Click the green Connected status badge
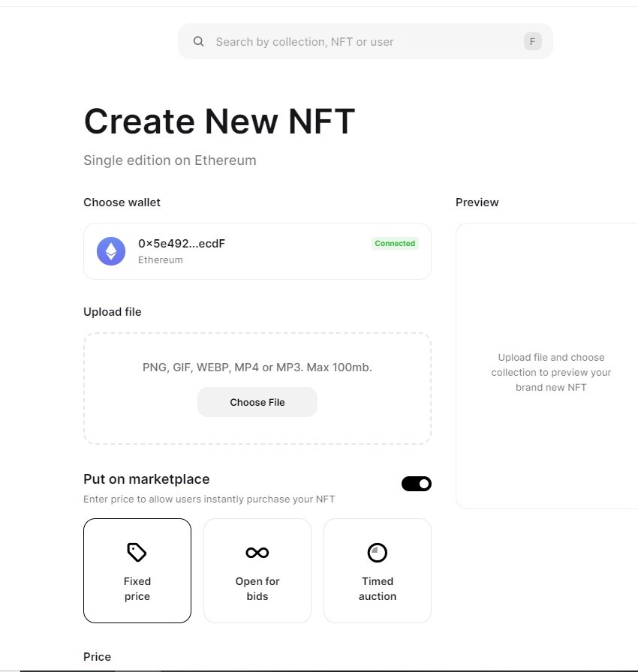This screenshot has width=638, height=672. coord(395,244)
